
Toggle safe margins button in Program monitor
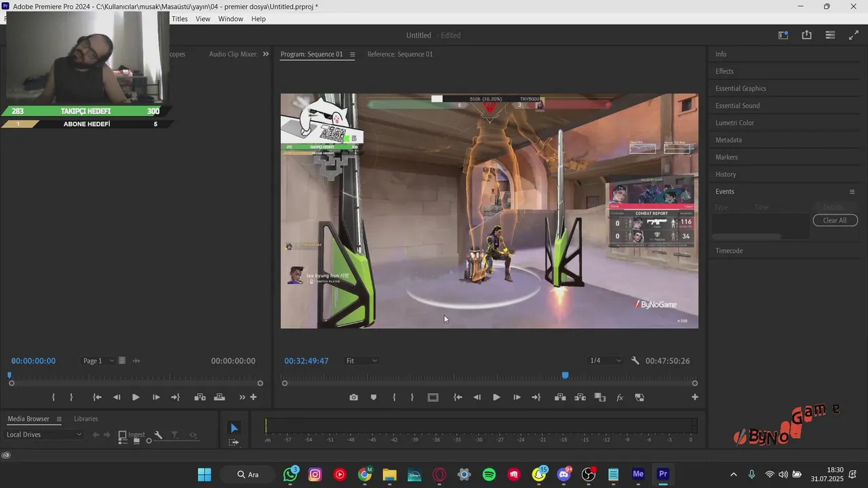[x=433, y=398]
